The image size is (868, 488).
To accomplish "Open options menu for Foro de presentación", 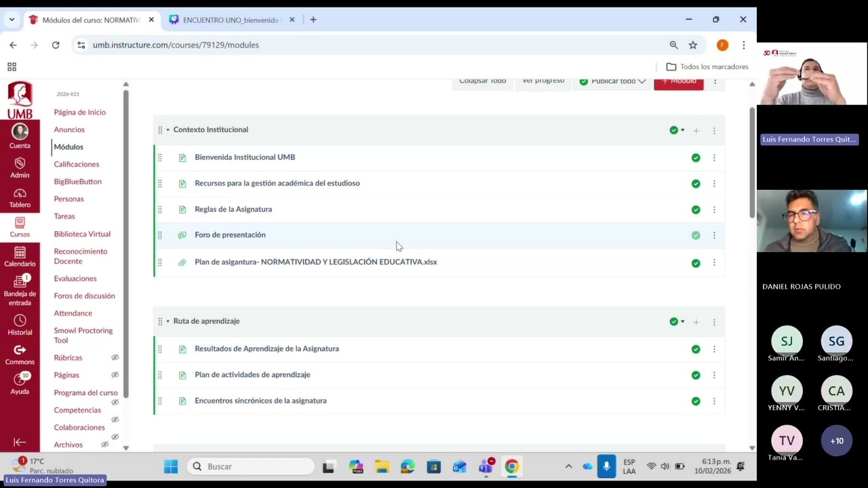I will point(714,235).
